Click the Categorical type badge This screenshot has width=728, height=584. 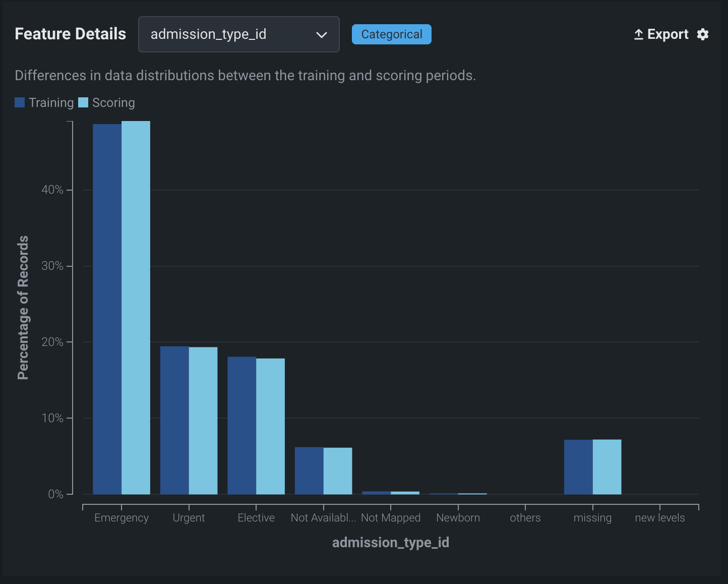pyautogui.click(x=391, y=34)
